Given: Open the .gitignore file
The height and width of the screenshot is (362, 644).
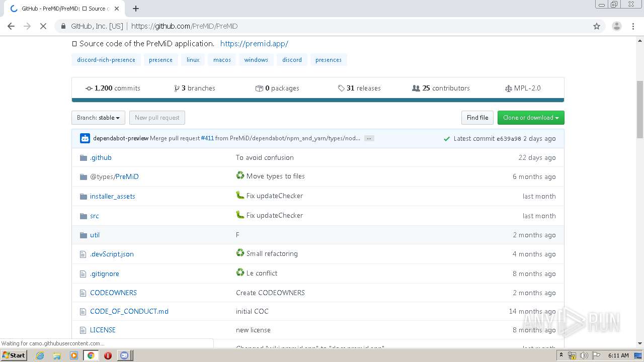Looking at the screenshot, I should [x=105, y=274].
